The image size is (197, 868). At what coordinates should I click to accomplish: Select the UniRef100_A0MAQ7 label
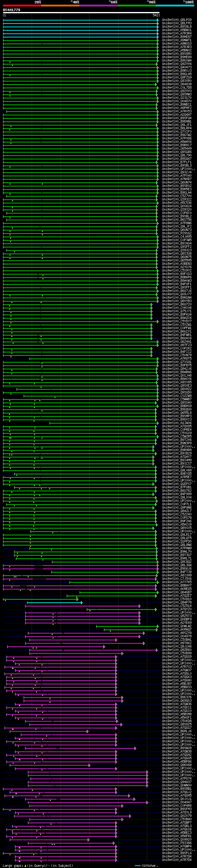click(177, 630)
